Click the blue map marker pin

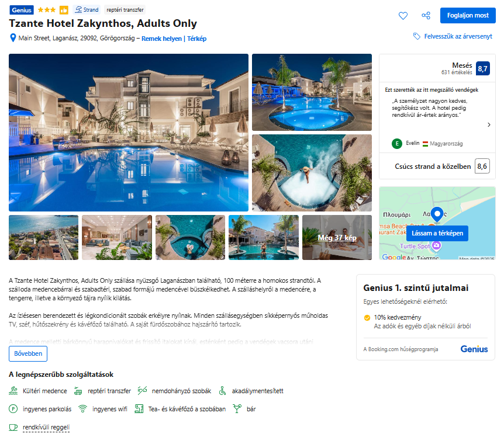coord(437,214)
